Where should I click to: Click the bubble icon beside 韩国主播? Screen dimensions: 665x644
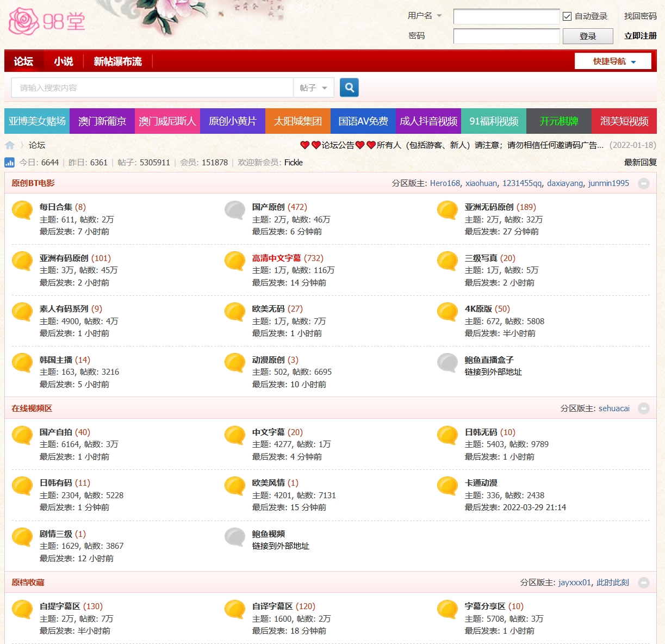tap(22, 363)
